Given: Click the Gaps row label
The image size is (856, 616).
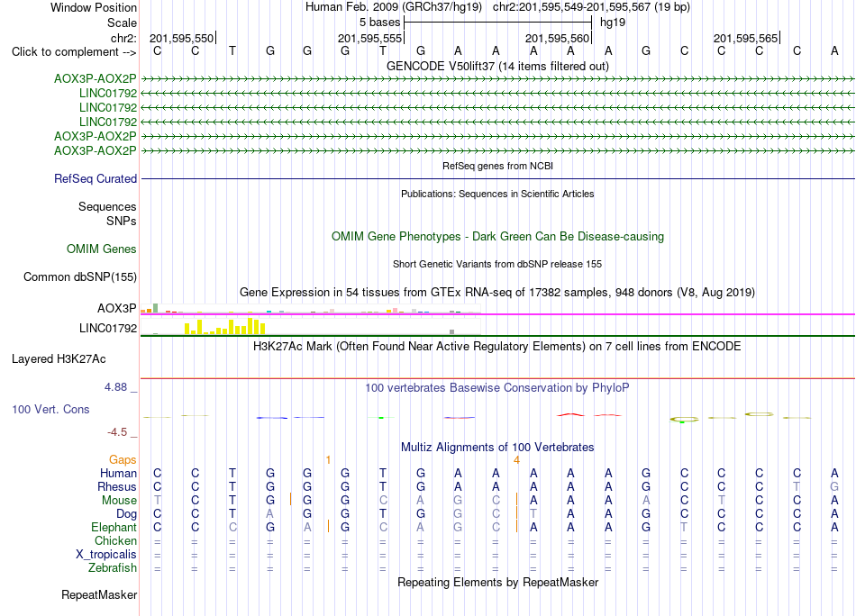Looking at the screenshot, I should 123,460.
